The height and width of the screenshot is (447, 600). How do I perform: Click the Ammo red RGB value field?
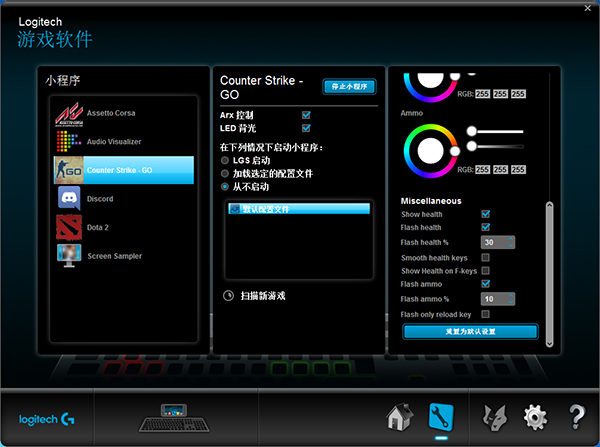482,170
